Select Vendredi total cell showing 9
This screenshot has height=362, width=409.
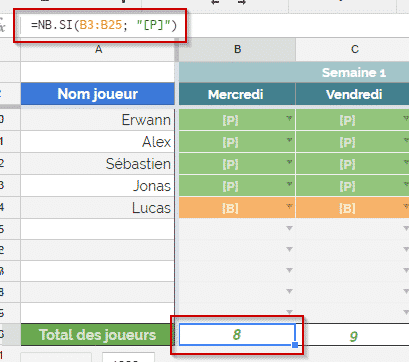click(353, 335)
